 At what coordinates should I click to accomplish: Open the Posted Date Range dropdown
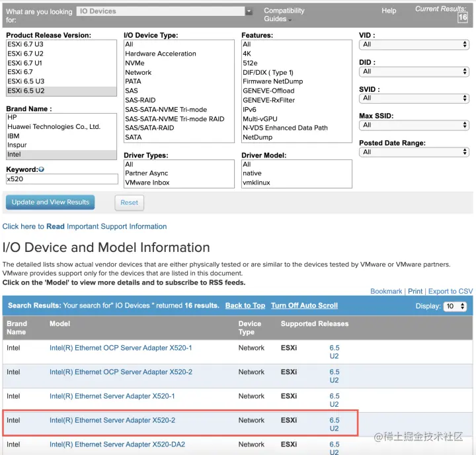tap(414, 152)
